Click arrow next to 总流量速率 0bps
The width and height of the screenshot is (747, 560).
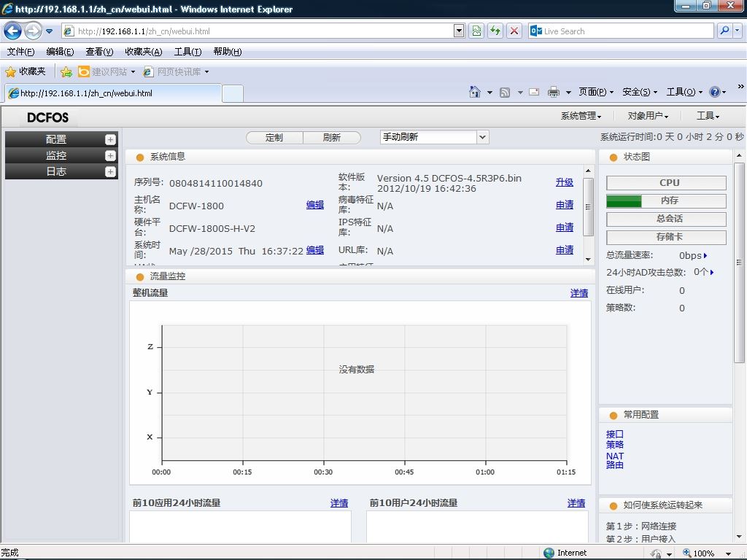click(705, 256)
